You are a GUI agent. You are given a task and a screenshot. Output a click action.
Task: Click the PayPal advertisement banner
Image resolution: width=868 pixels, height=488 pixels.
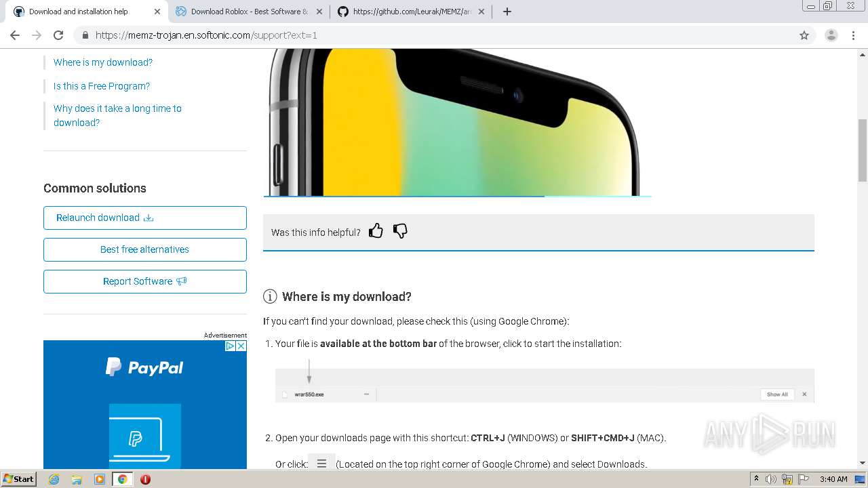tap(145, 405)
